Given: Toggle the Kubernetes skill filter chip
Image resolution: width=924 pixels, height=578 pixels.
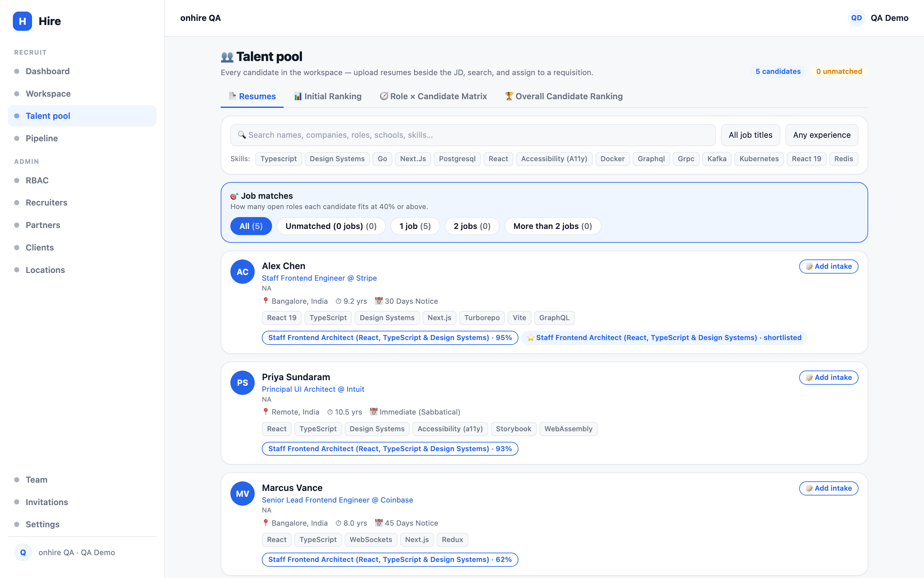Looking at the screenshot, I should coord(759,159).
